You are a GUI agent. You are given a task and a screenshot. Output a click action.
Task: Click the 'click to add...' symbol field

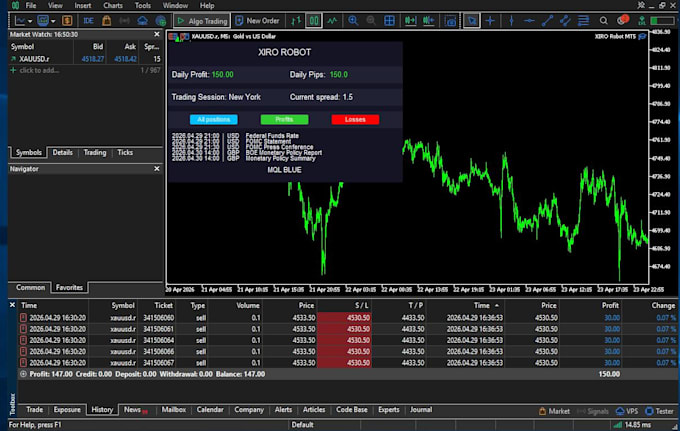(x=39, y=70)
